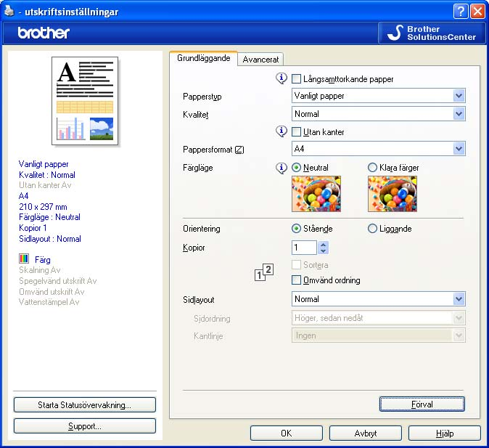Choose Liggande orientation
The height and width of the screenshot is (448, 489).
(372, 229)
